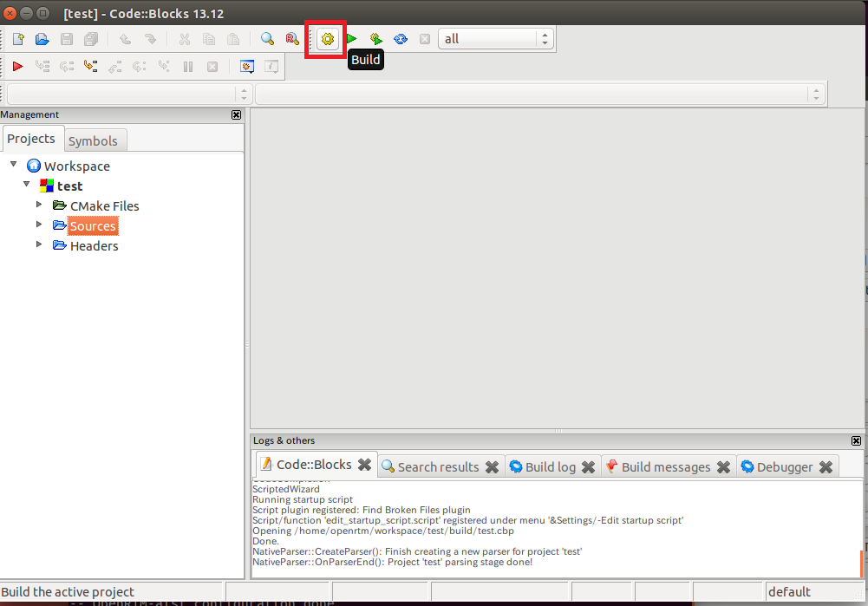Switch to the Projects tab
The height and width of the screenshot is (606, 868).
pos(31,139)
